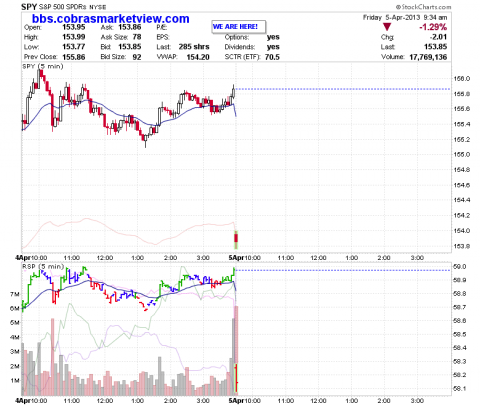Click the Bid price value
The image size is (480, 406).
pos(130,47)
